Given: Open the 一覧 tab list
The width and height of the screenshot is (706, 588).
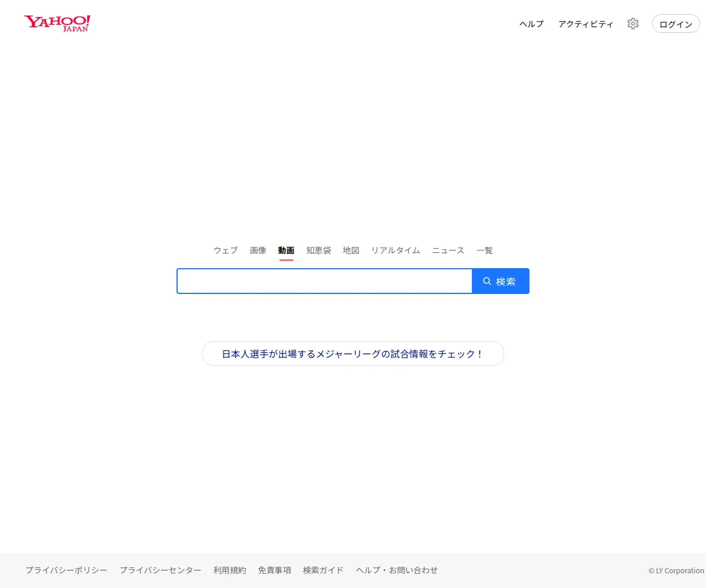Looking at the screenshot, I should coord(485,250).
